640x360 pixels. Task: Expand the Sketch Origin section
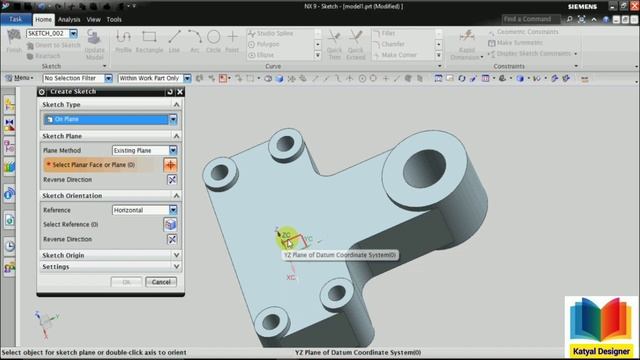click(176, 255)
